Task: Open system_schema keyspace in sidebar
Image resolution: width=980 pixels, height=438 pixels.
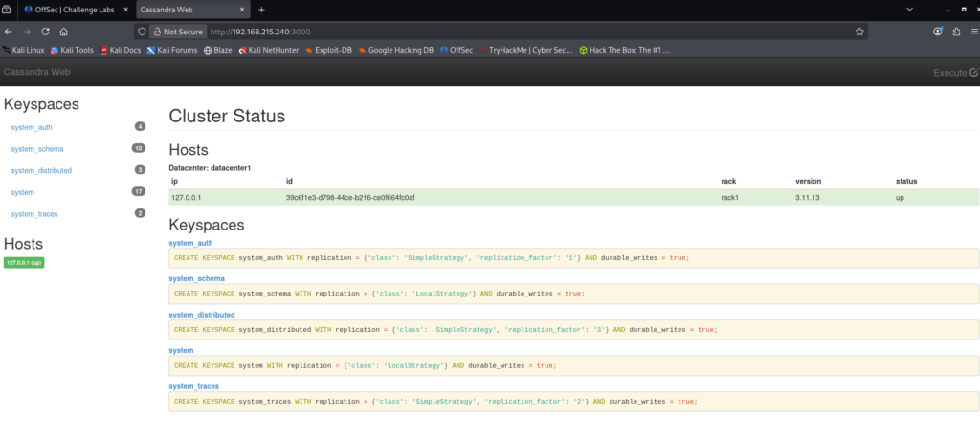Action: (37, 149)
